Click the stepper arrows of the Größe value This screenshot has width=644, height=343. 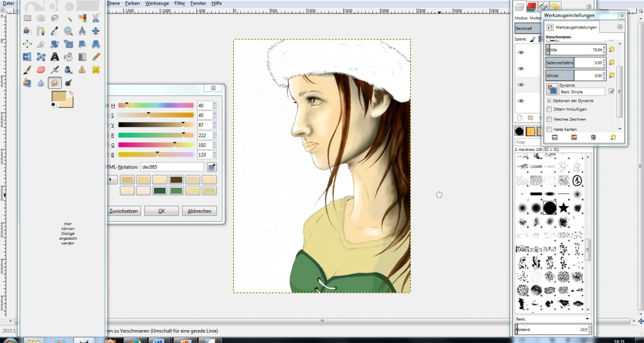[x=604, y=50]
